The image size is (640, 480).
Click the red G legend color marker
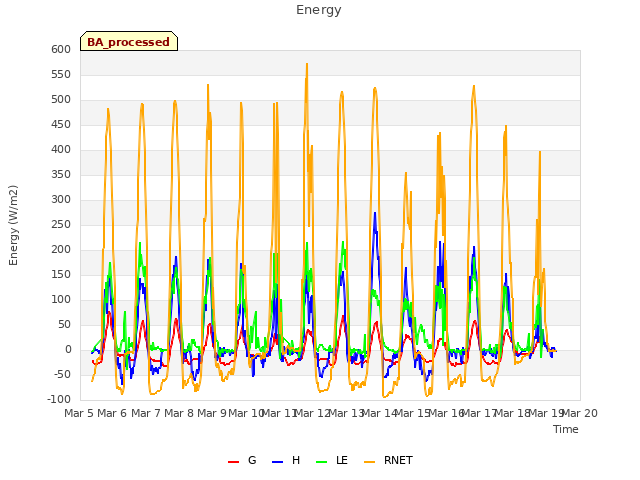pyautogui.click(x=233, y=461)
